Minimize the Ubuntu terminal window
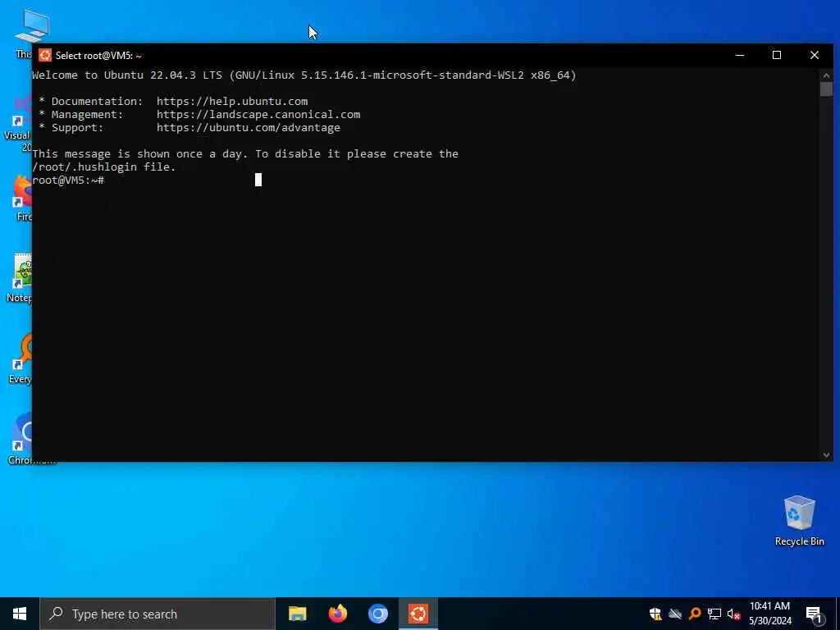 [740, 55]
